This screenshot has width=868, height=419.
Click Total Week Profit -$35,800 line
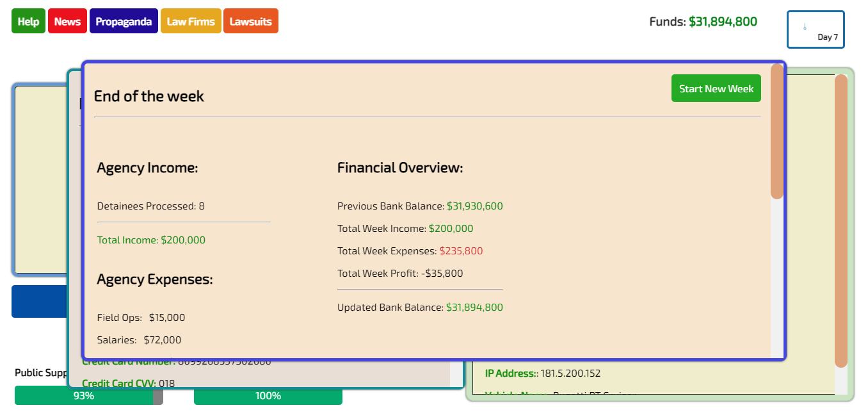pos(400,274)
